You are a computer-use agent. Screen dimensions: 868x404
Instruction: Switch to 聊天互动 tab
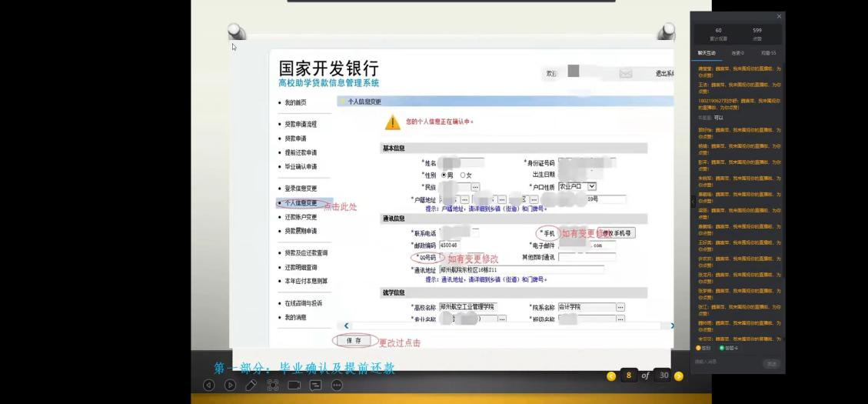(x=707, y=53)
